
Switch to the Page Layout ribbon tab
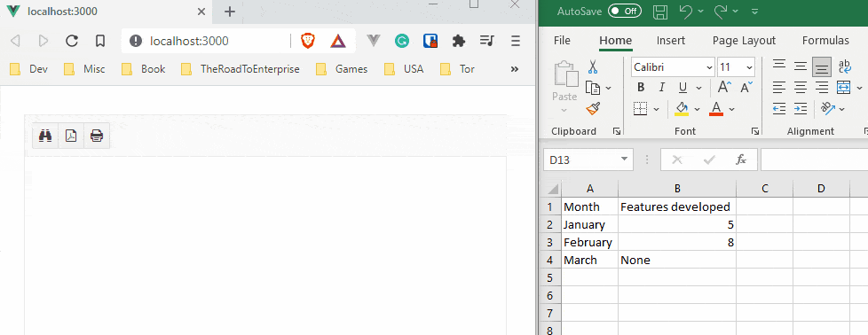(744, 41)
